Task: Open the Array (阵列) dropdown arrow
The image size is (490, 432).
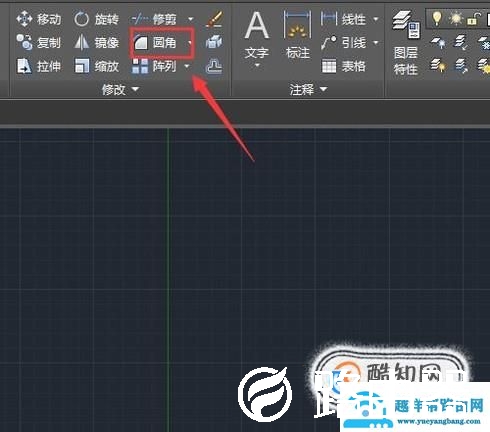Action: pos(187,66)
